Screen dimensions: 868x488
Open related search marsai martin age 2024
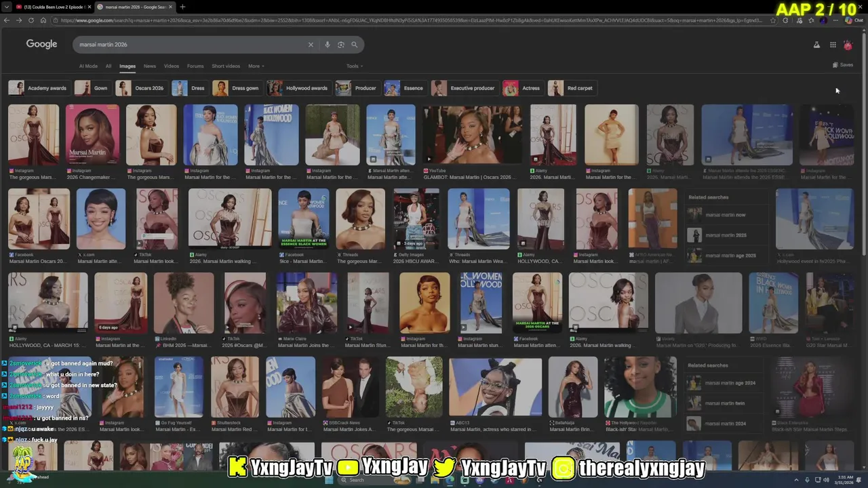click(725, 383)
